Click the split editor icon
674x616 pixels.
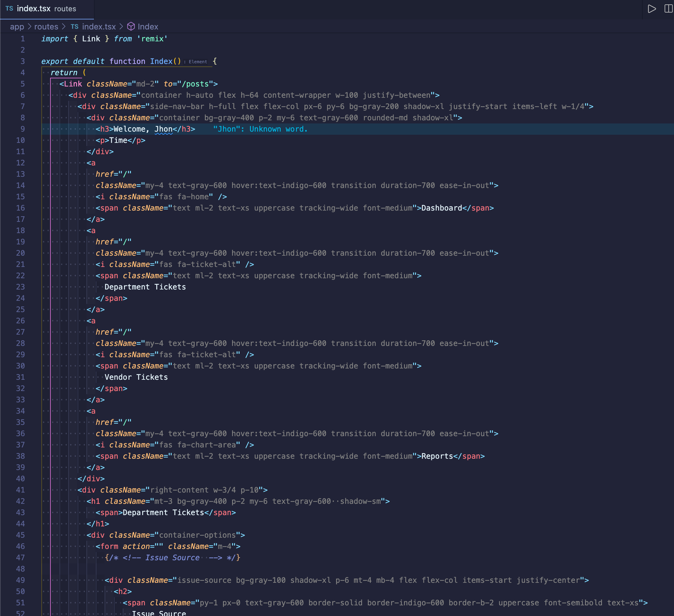[x=668, y=9]
